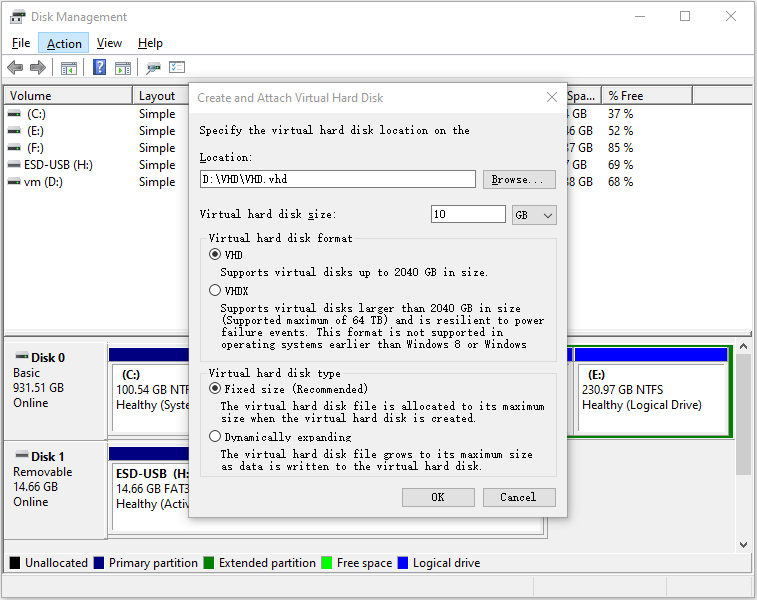Choose Dynamically expanding disk type

pos(215,436)
